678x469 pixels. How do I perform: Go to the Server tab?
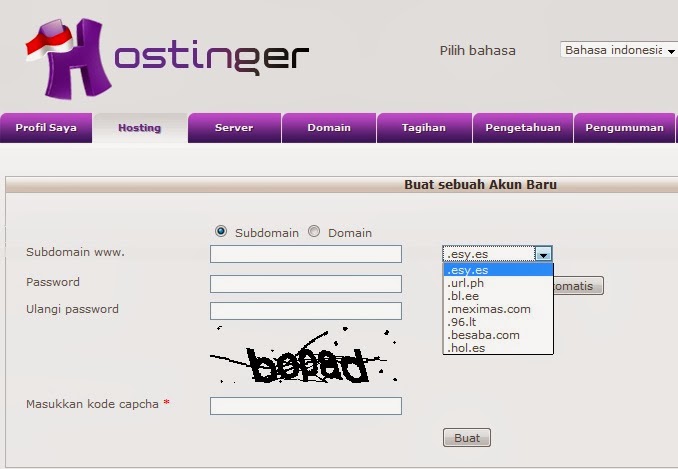click(x=234, y=128)
